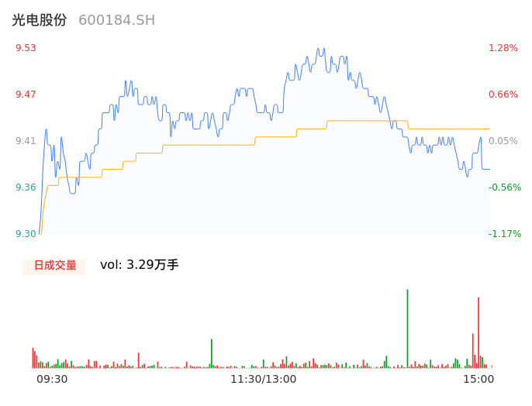
Task: Click the 1.28% percent change label
Action: (503, 48)
